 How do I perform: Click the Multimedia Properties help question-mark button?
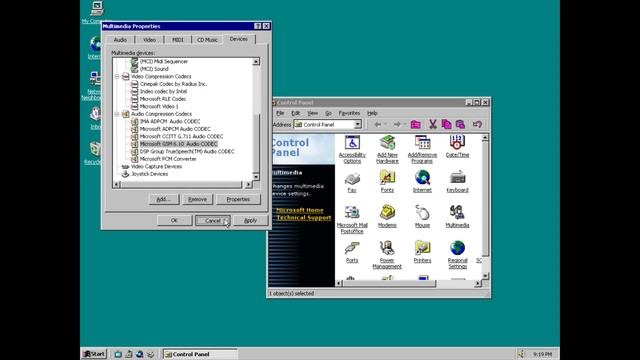pyautogui.click(x=258, y=26)
